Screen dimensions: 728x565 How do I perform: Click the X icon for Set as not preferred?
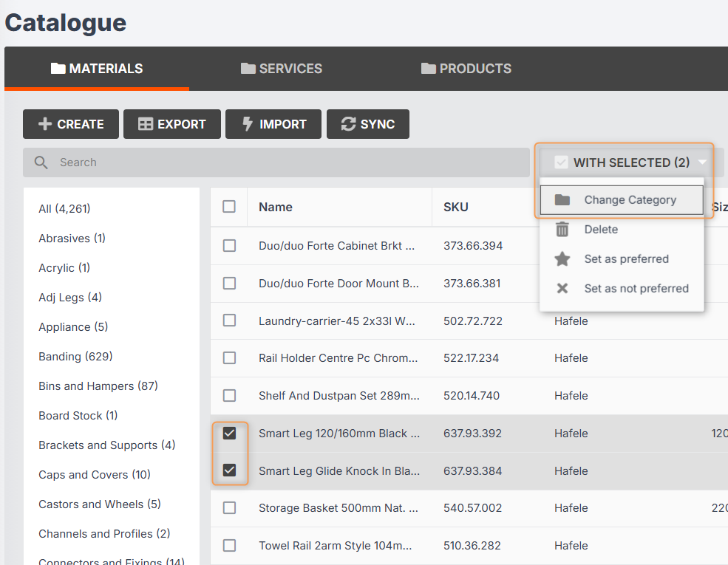click(x=562, y=289)
